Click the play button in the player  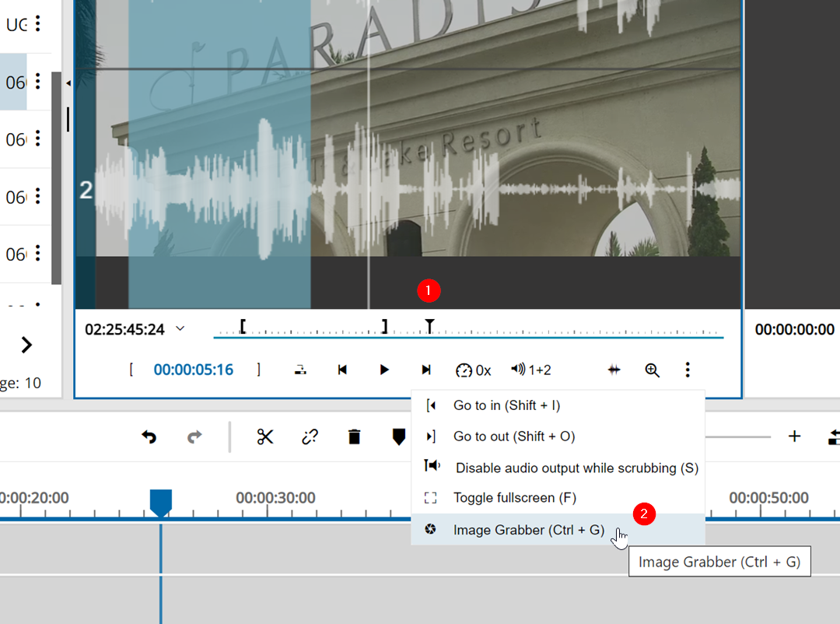point(384,370)
